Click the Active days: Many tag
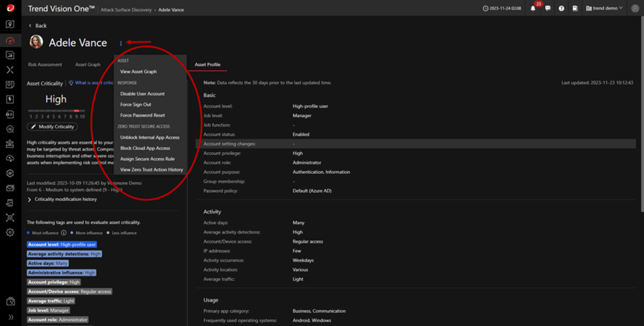 click(x=48, y=263)
